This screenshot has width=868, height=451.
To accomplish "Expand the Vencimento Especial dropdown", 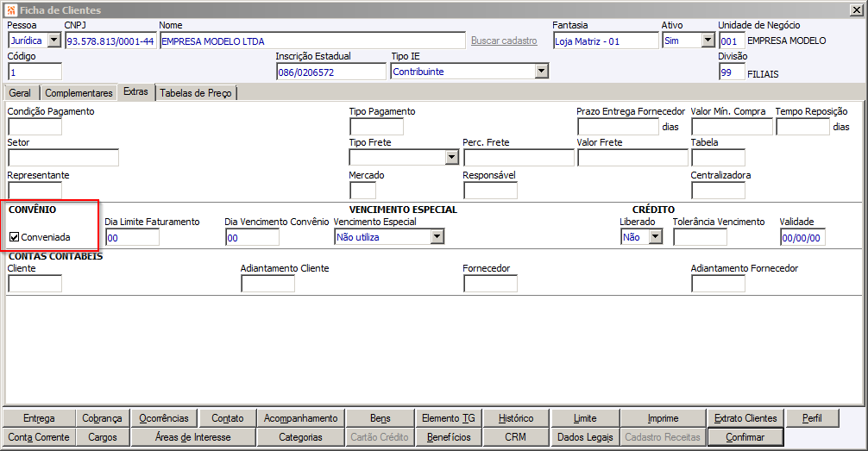I will tap(437, 237).
